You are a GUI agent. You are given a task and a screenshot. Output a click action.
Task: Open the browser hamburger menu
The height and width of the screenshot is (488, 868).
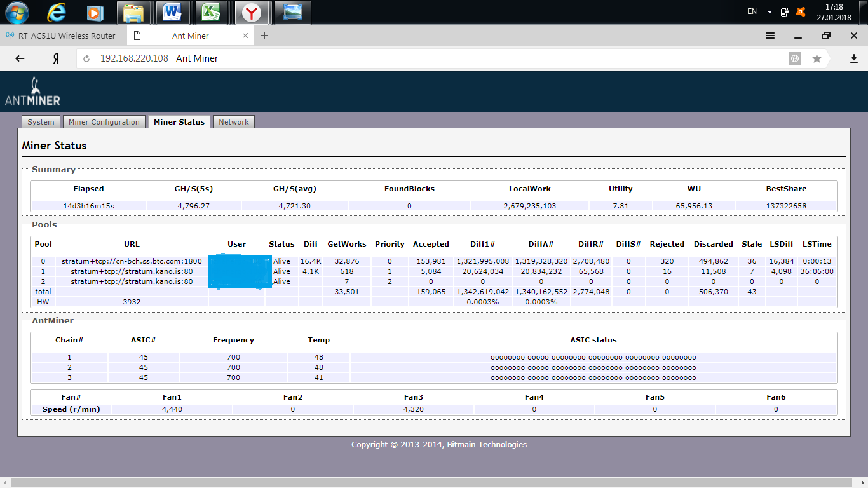[770, 36]
